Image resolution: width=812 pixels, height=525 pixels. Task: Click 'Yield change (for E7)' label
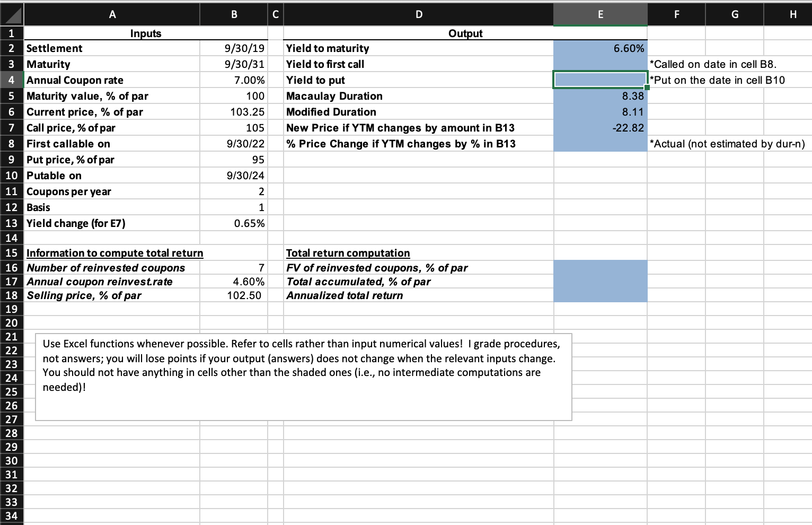tap(76, 223)
